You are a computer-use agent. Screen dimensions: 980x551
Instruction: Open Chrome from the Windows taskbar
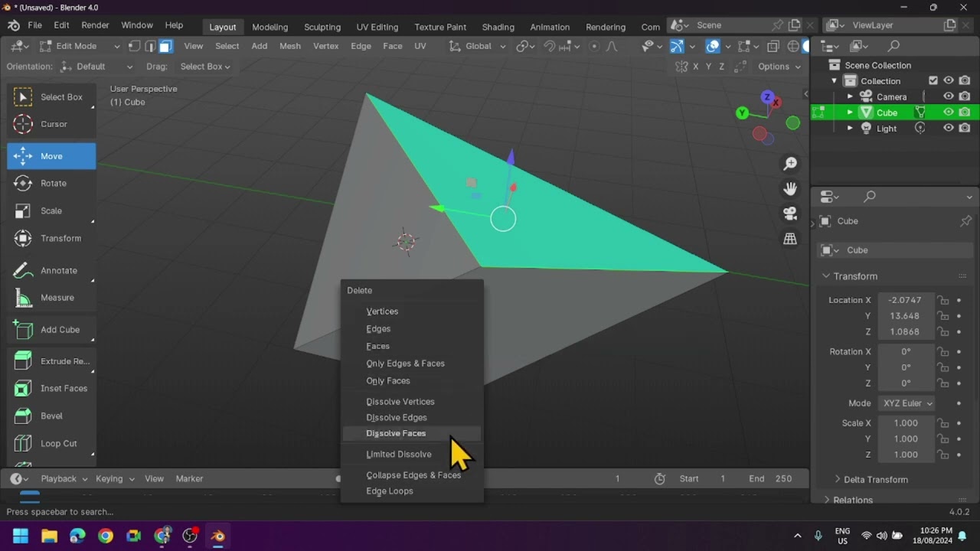click(x=106, y=536)
